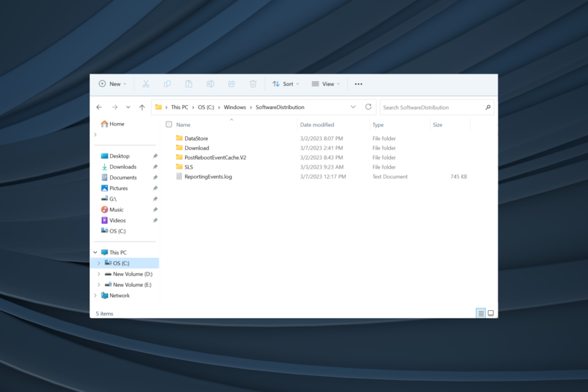The height and width of the screenshot is (392, 588).
Task: Select This PC breadcrumb in address bar
Action: [x=180, y=108]
